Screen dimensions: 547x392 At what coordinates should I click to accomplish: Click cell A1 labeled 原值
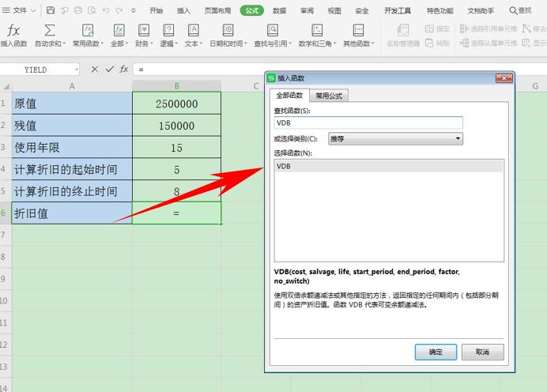[72, 104]
